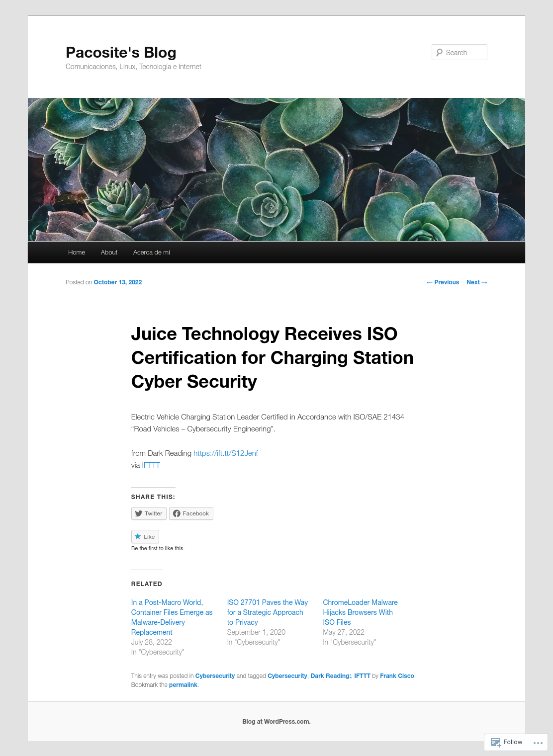Share post with Twitter button
The height and width of the screenshot is (756, 553).
click(x=149, y=513)
